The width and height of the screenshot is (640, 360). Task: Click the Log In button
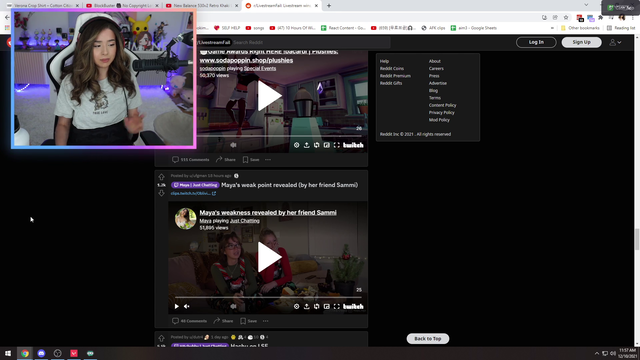click(536, 42)
